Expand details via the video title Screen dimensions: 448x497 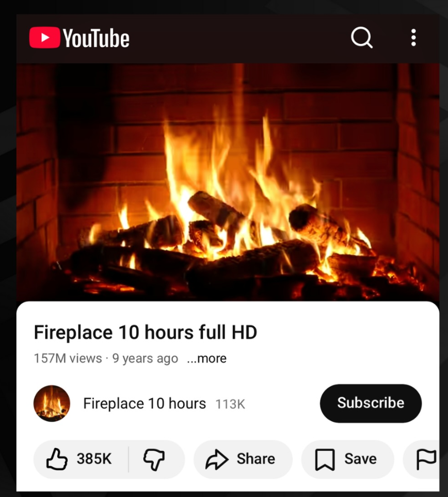pos(145,332)
